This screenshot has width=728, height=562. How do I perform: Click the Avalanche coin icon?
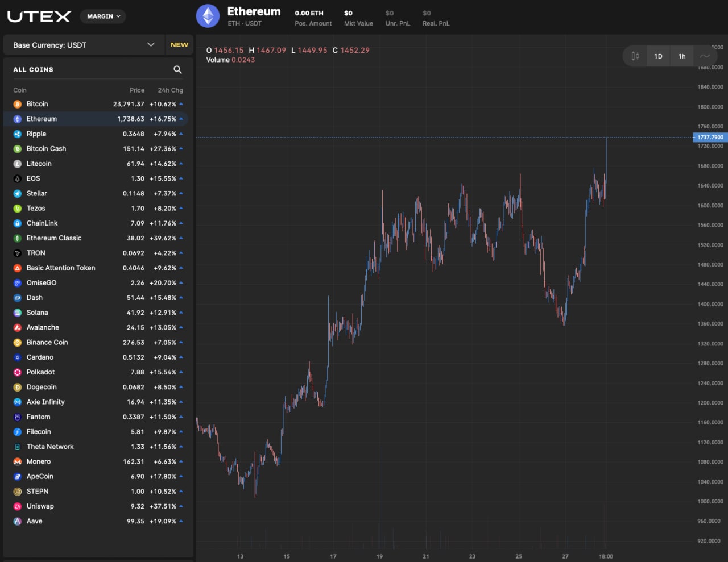click(x=18, y=328)
